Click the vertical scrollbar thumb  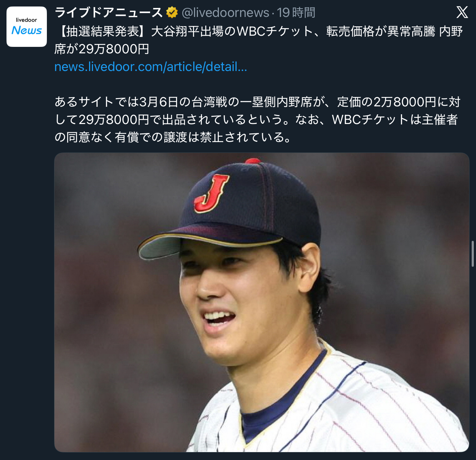tap(473, 254)
